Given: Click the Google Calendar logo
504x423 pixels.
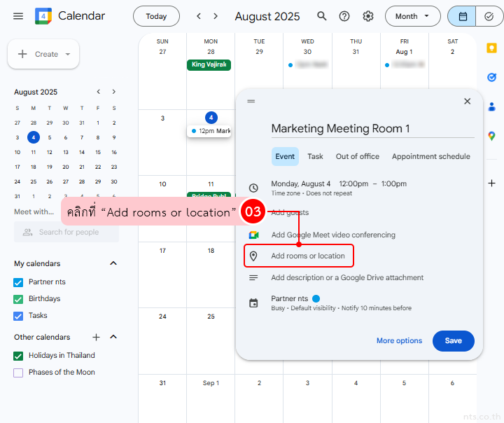Looking at the screenshot, I should [43, 16].
